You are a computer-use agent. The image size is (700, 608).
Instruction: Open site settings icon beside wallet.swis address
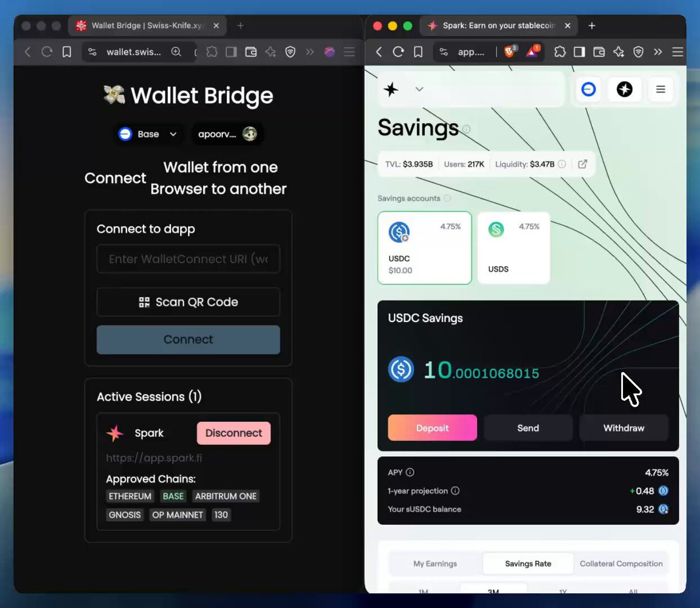92,52
